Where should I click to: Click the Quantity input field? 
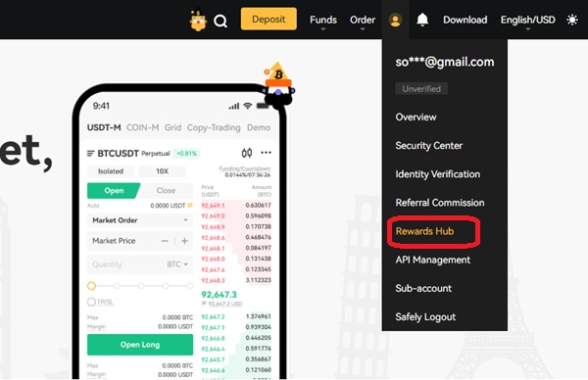coord(140,264)
